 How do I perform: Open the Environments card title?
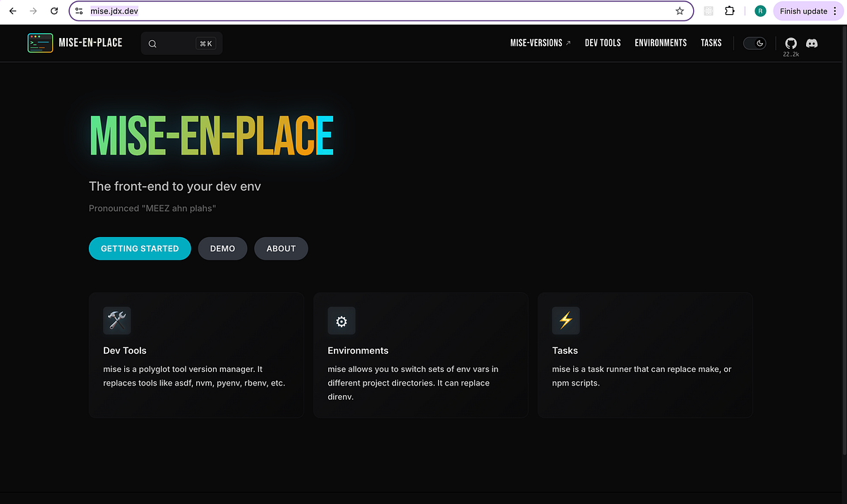pos(358,351)
